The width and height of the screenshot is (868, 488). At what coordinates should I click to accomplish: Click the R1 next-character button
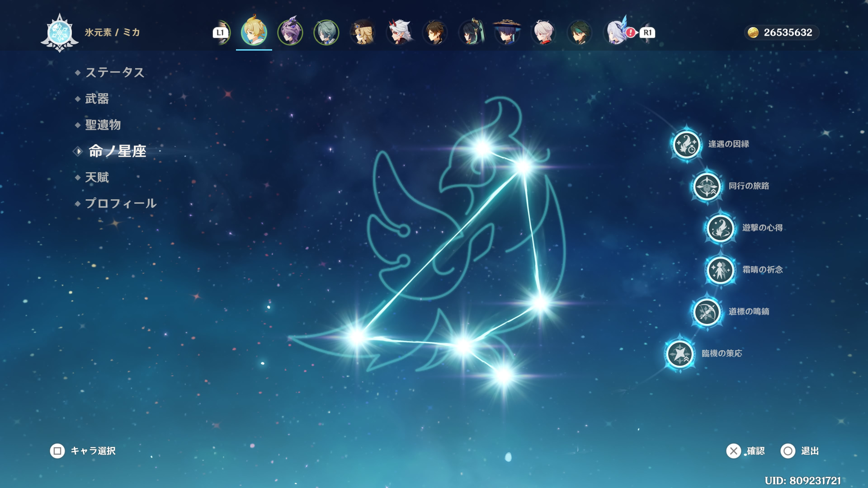pyautogui.click(x=647, y=33)
